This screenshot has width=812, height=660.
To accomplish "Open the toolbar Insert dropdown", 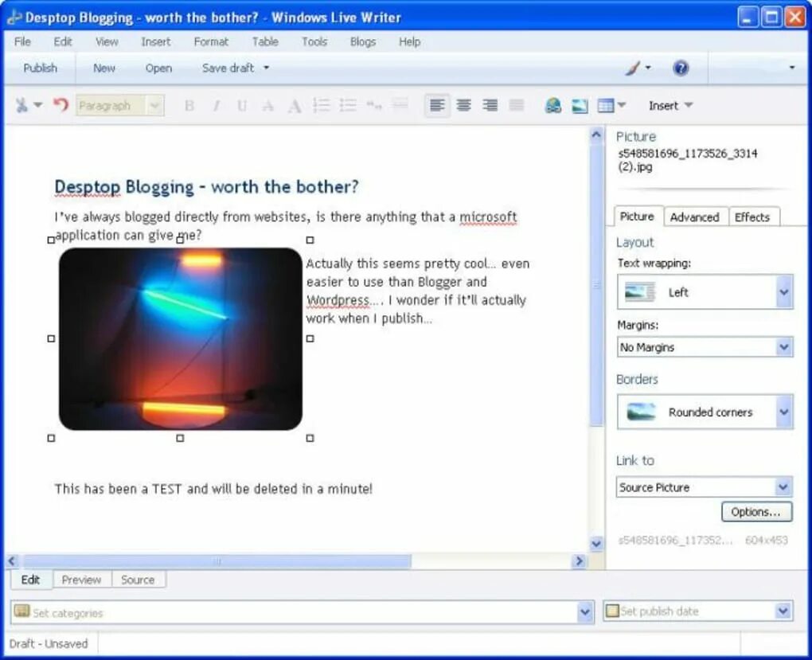I will pos(670,106).
